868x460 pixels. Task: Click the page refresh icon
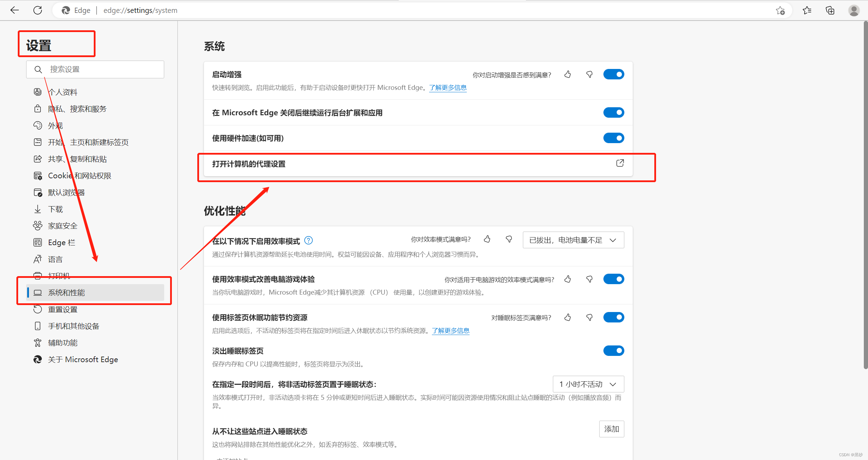[x=38, y=10]
